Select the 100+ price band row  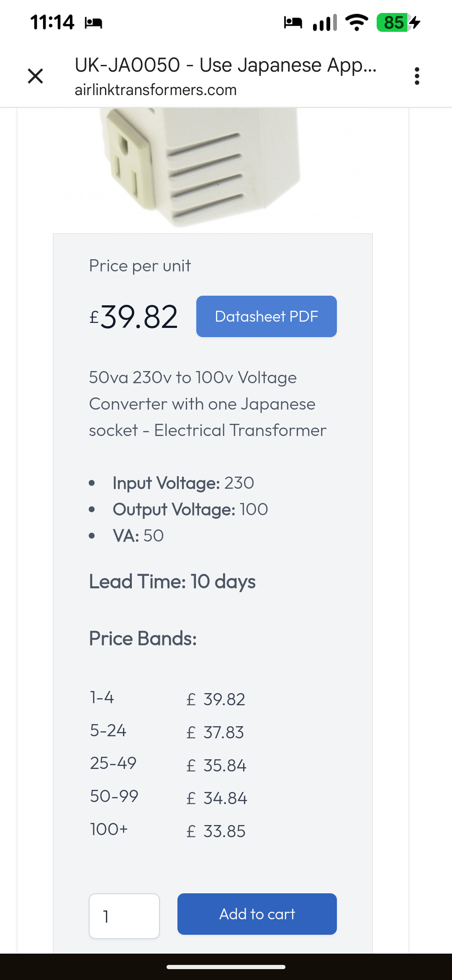[x=167, y=830]
